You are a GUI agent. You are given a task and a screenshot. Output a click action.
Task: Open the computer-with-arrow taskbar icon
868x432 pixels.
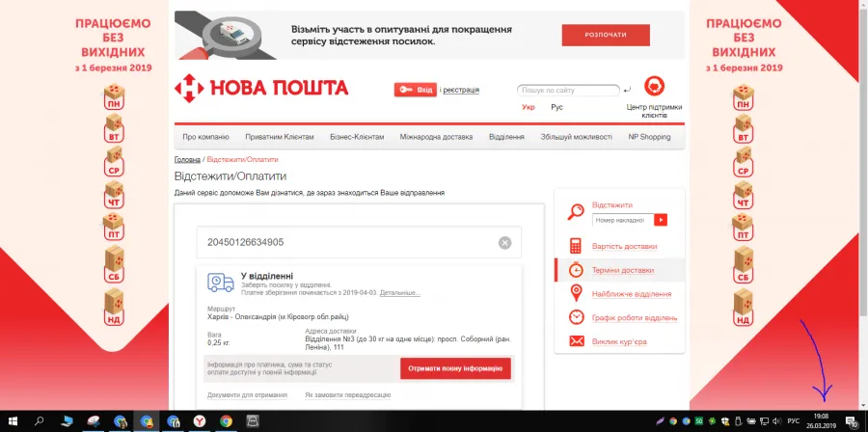(67, 421)
